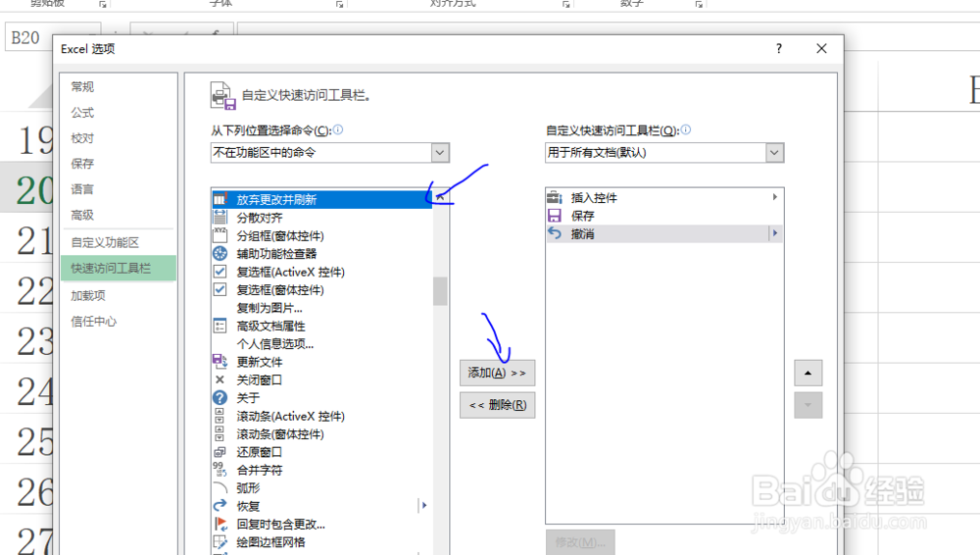980x555 pixels.
Task: Open the 加载项 category
Action: coord(88,296)
